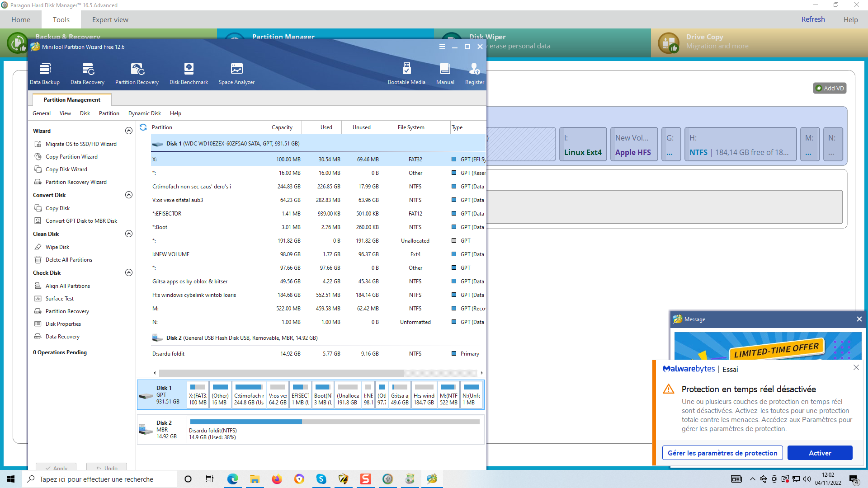Screen dimensions: 868x488
Task: Click Add VD button in Paragon
Action: coord(830,89)
